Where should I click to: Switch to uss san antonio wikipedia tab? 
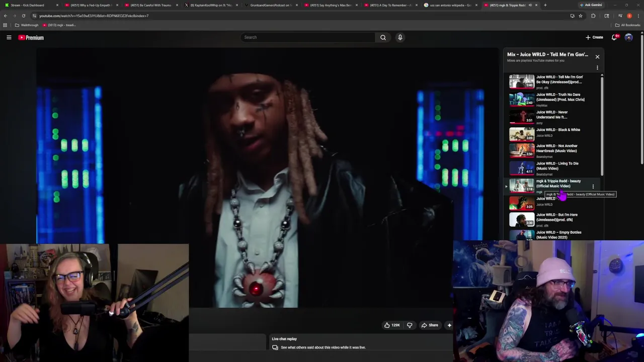tap(450, 5)
